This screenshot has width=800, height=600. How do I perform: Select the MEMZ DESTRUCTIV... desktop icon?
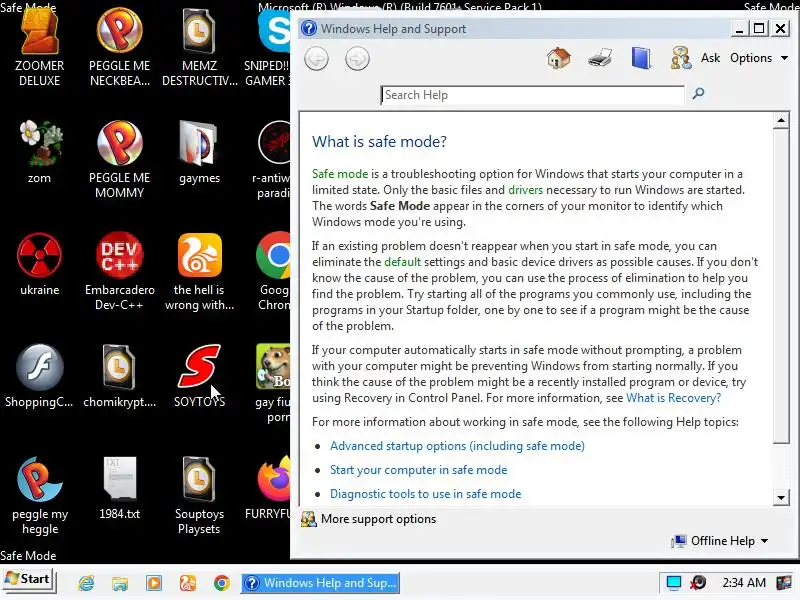click(199, 48)
